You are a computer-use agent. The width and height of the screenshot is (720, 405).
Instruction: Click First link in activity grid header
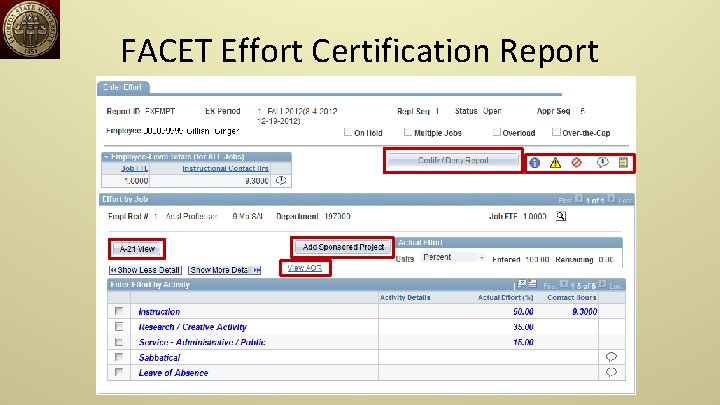click(550, 286)
